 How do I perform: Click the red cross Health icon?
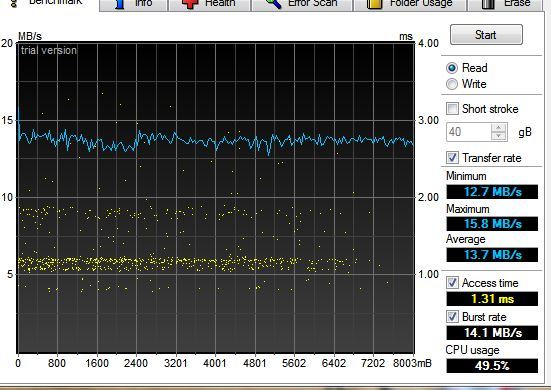[x=190, y=4]
